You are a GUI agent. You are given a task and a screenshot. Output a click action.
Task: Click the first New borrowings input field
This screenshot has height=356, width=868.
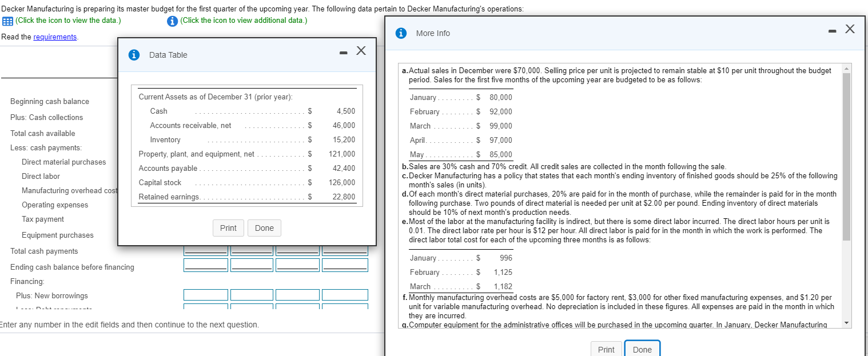point(205,295)
